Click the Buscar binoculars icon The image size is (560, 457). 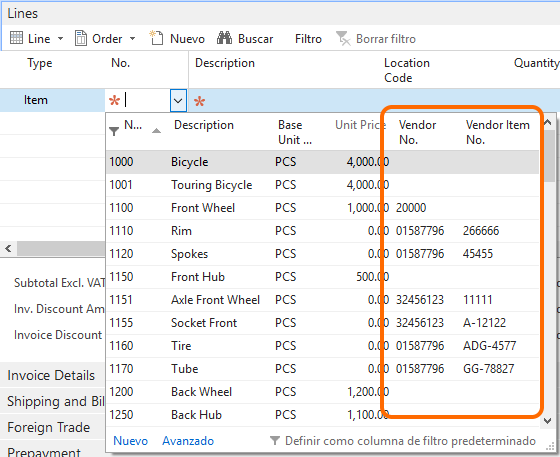click(x=224, y=38)
